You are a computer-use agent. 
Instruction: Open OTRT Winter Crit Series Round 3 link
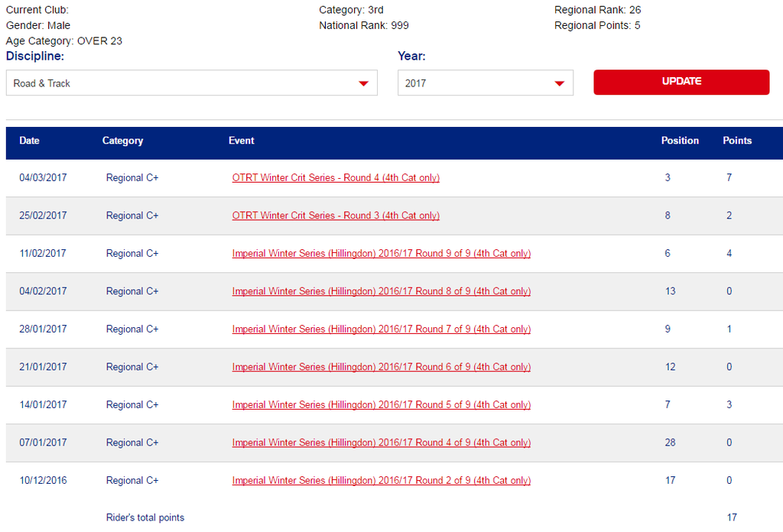point(336,216)
